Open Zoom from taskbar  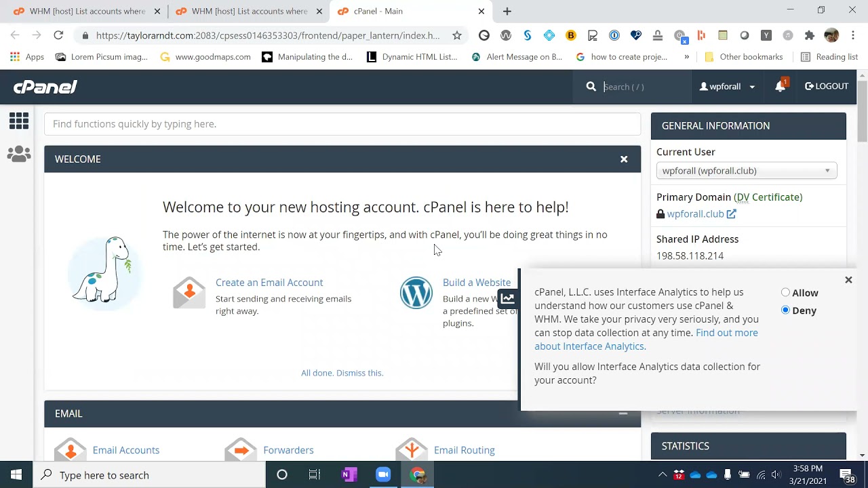click(x=383, y=475)
